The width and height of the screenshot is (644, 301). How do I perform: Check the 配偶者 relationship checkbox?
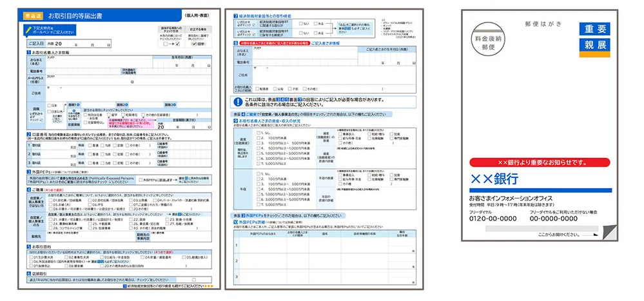click(257, 88)
